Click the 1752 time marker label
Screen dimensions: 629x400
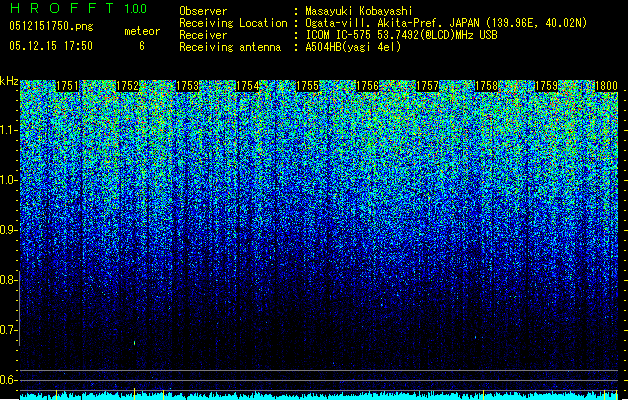pyautogui.click(x=128, y=86)
